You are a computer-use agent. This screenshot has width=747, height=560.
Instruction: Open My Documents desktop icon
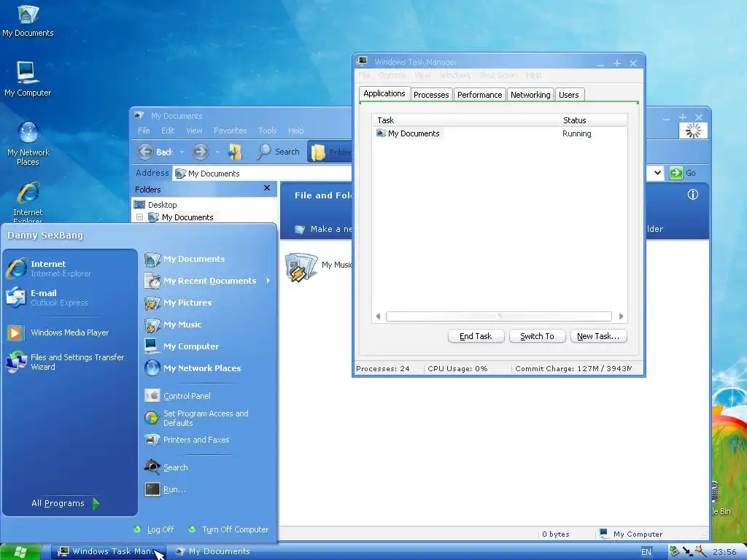pos(28,20)
